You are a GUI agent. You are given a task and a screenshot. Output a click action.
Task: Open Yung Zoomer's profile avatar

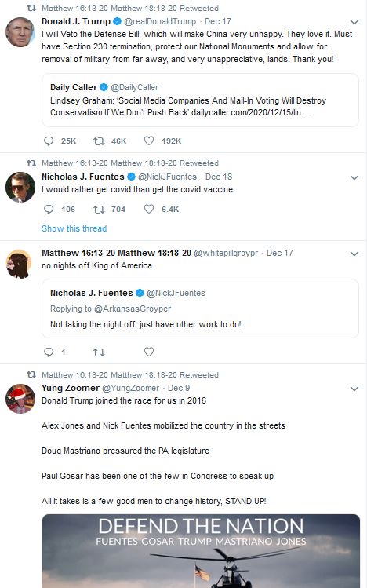20,399
